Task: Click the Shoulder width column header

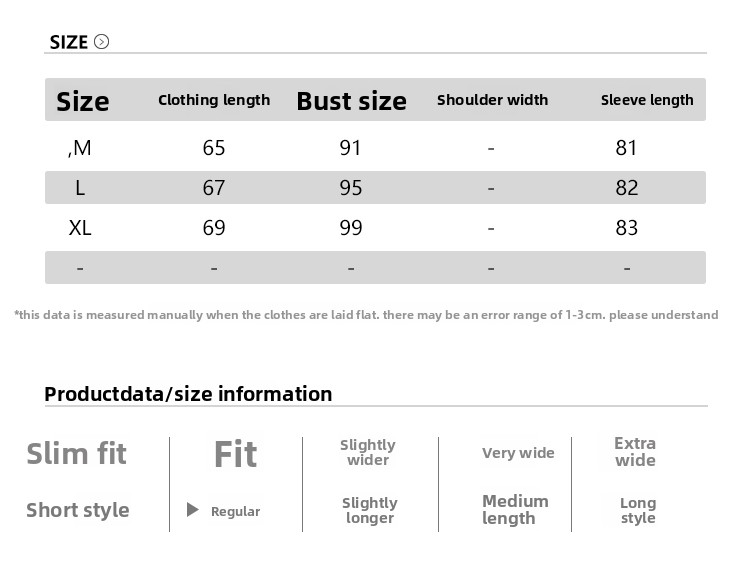Action: [x=492, y=100]
